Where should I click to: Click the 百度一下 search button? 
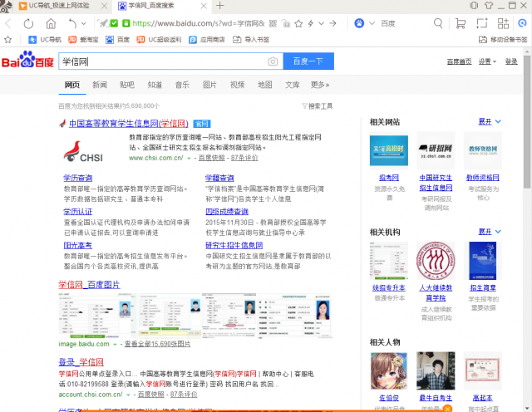(x=308, y=61)
